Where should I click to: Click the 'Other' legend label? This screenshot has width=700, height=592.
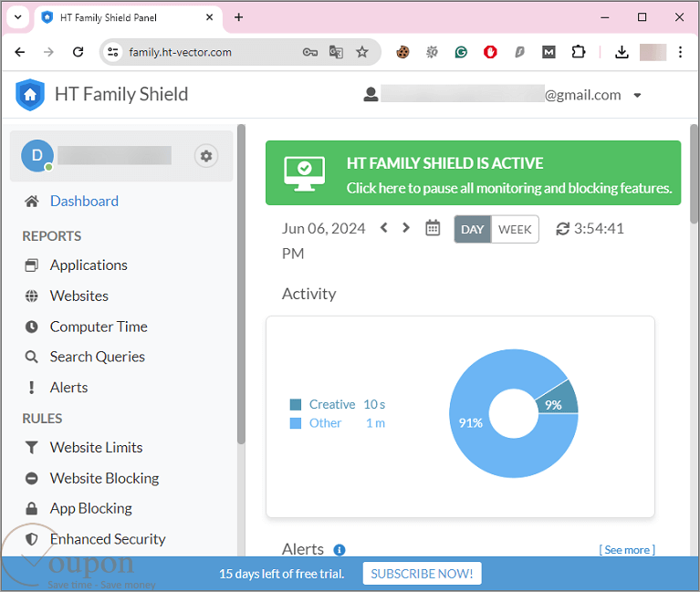pyautogui.click(x=326, y=423)
